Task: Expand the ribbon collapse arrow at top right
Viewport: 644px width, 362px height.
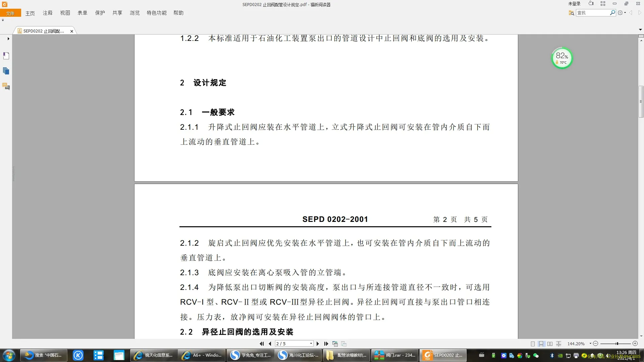Action: pos(640,30)
